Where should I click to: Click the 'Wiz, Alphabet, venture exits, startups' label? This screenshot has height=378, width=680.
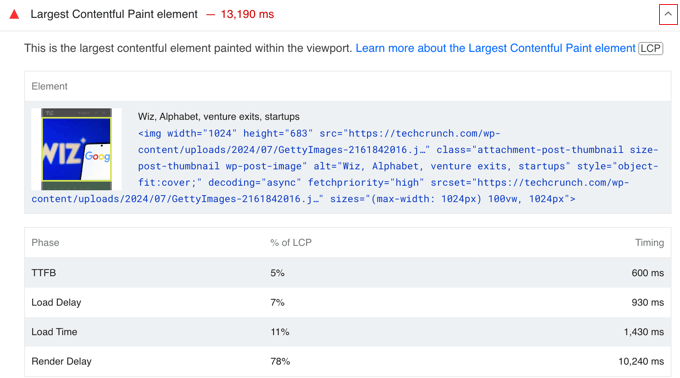point(219,117)
